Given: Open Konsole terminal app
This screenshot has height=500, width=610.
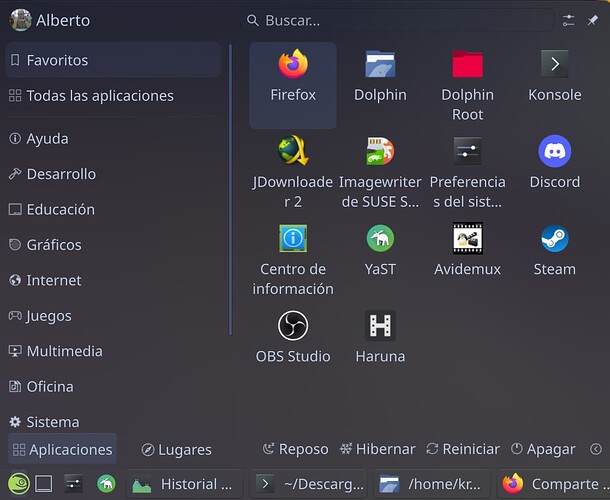Looking at the screenshot, I should pos(554,76).
